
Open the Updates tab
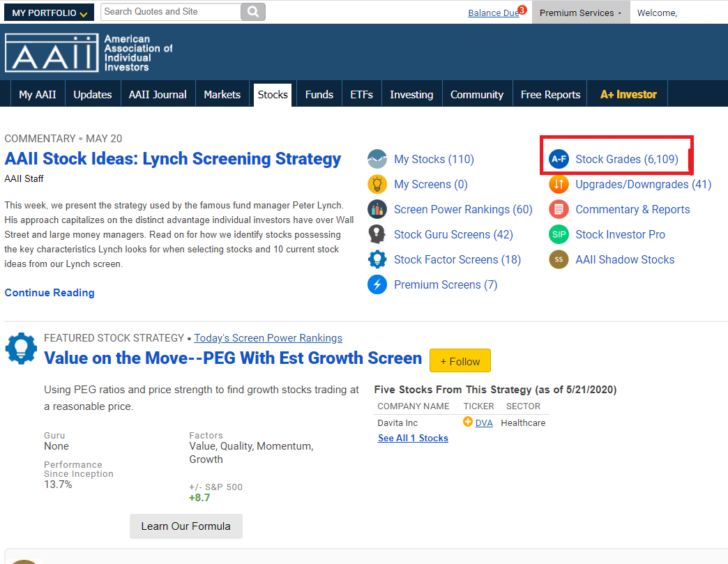coord(93,94)
